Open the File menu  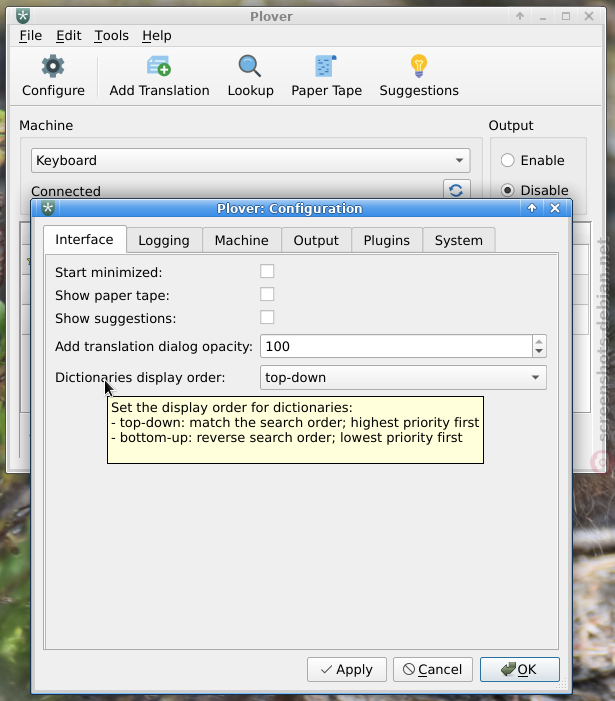(30, 36)
